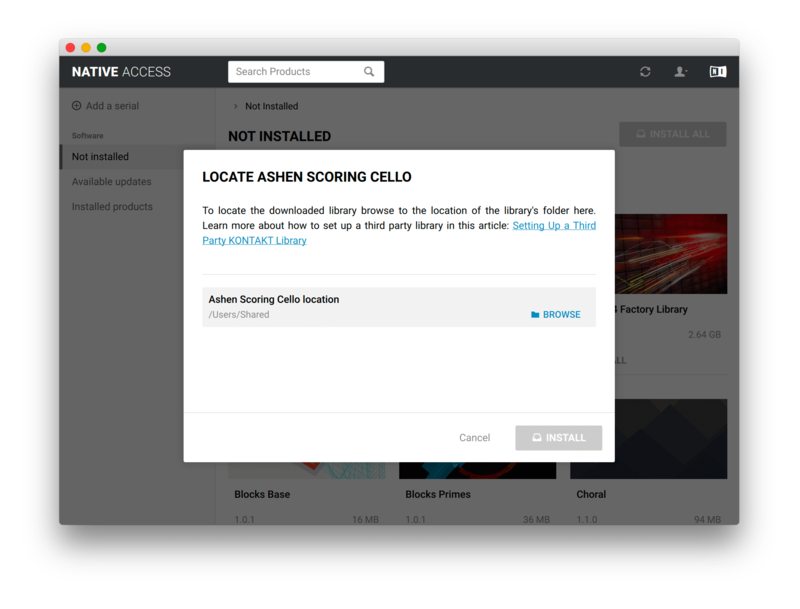Click the Not Installed breadcrumb text

point(271,106)
